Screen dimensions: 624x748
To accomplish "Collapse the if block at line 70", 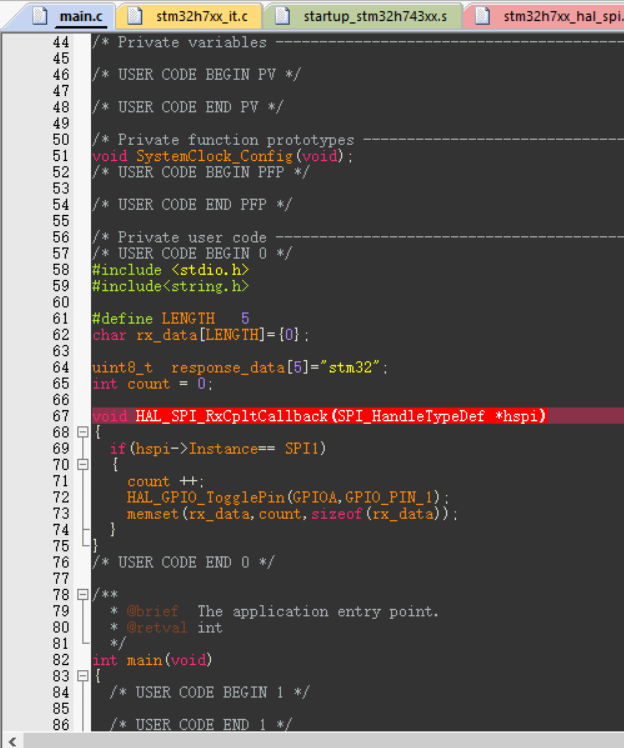I will pyautogui.click(x=83, y=464).
